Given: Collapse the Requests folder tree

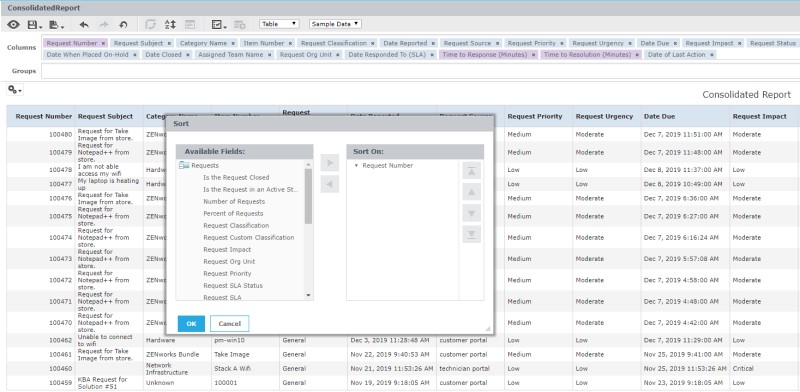Looking at the screenshot, I should [x=184, y=165].
